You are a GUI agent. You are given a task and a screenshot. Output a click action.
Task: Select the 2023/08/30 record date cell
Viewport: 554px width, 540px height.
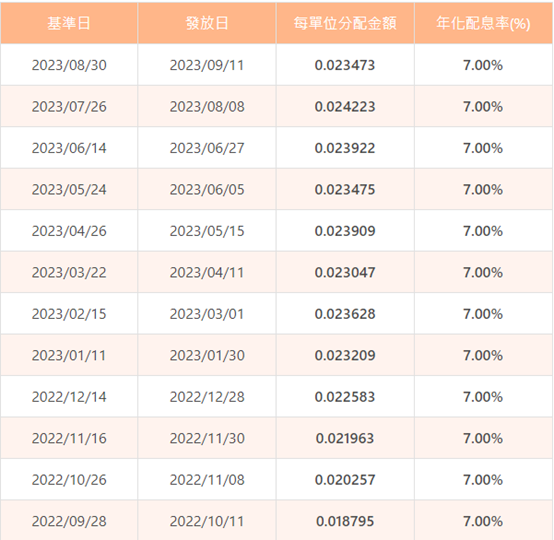point(69,65)
